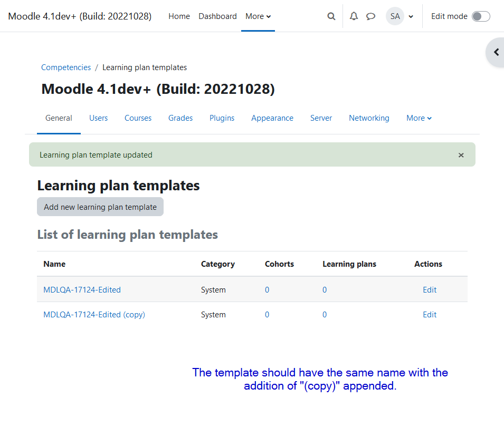This screenshot has height=427, width=504.
Task: Click the Learning plans column header
Action: (349, 264)
